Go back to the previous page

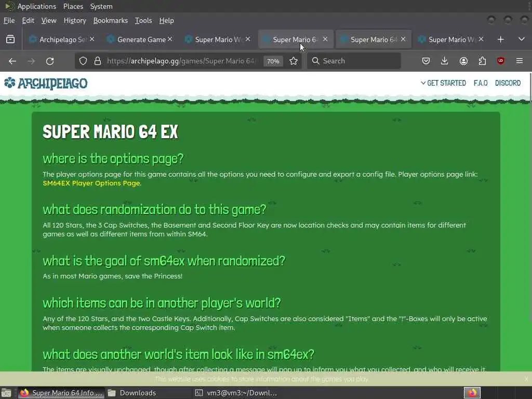(12, 61)
